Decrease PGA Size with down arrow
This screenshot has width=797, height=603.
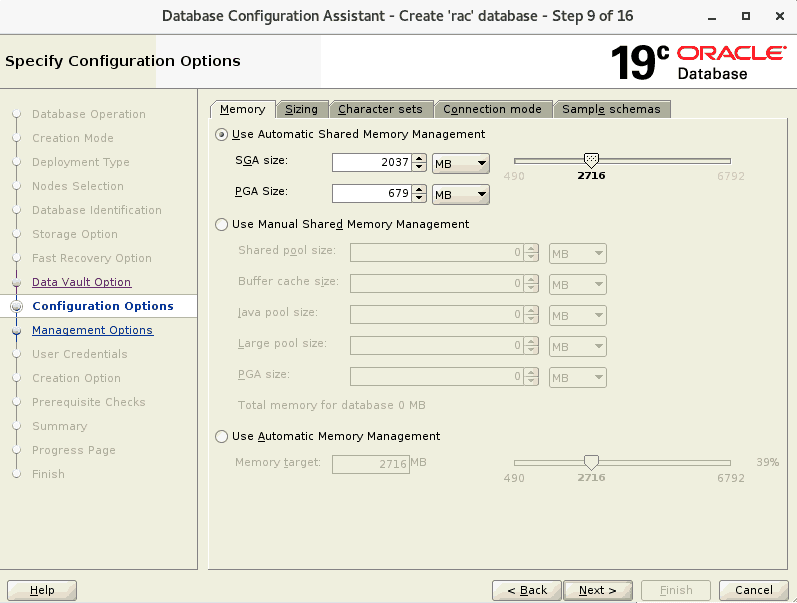[x=419, y=198]
